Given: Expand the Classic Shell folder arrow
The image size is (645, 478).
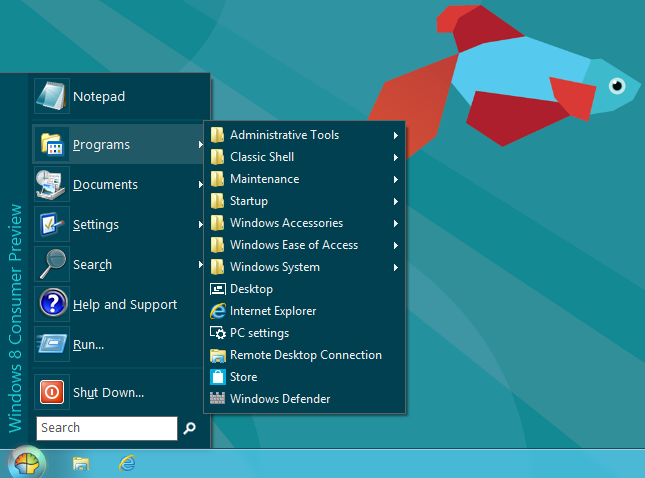Looking at the screenshot, I should click(395, 157).
